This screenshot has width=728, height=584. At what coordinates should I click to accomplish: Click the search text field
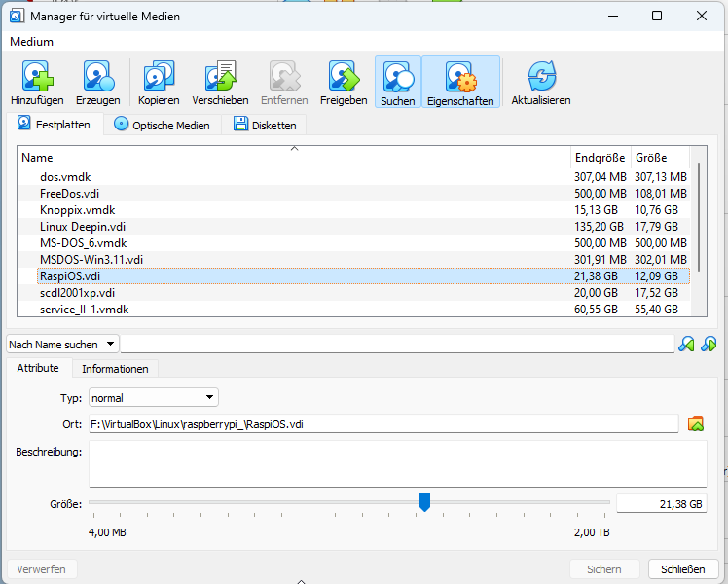pos(397,344)
